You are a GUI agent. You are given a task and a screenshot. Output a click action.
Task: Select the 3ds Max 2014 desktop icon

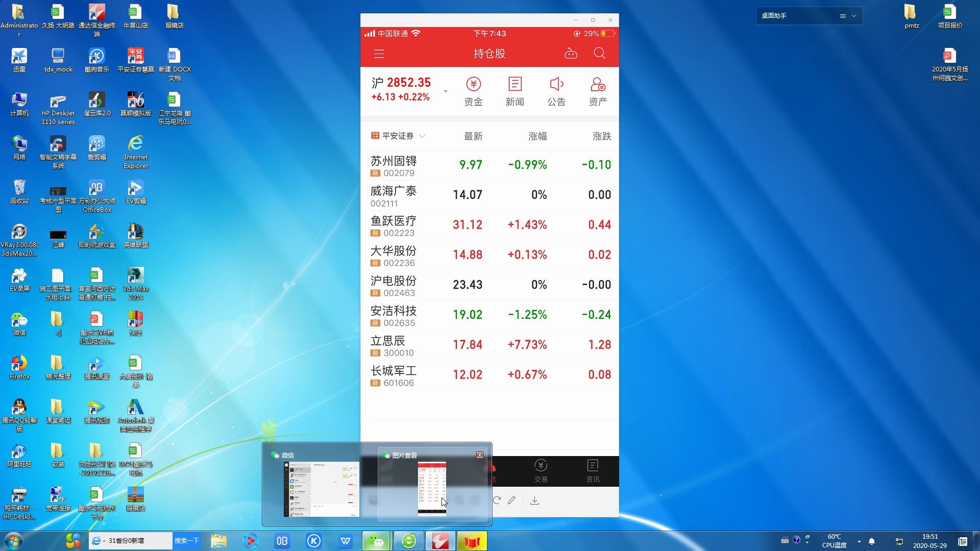coord(136,284)
